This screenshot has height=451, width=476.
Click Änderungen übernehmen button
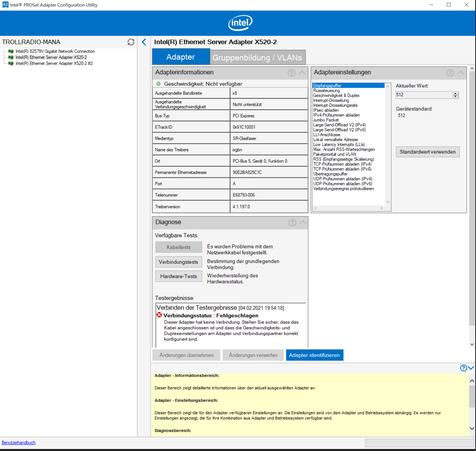coord(186,355)
